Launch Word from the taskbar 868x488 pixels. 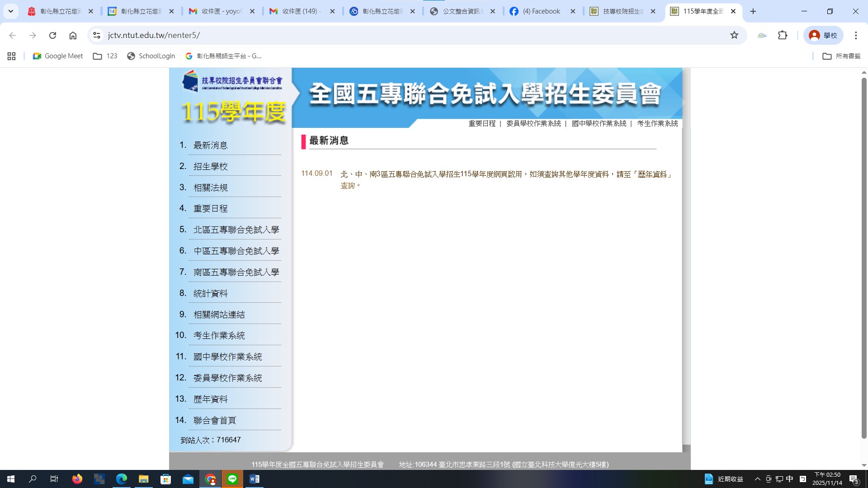255,479
